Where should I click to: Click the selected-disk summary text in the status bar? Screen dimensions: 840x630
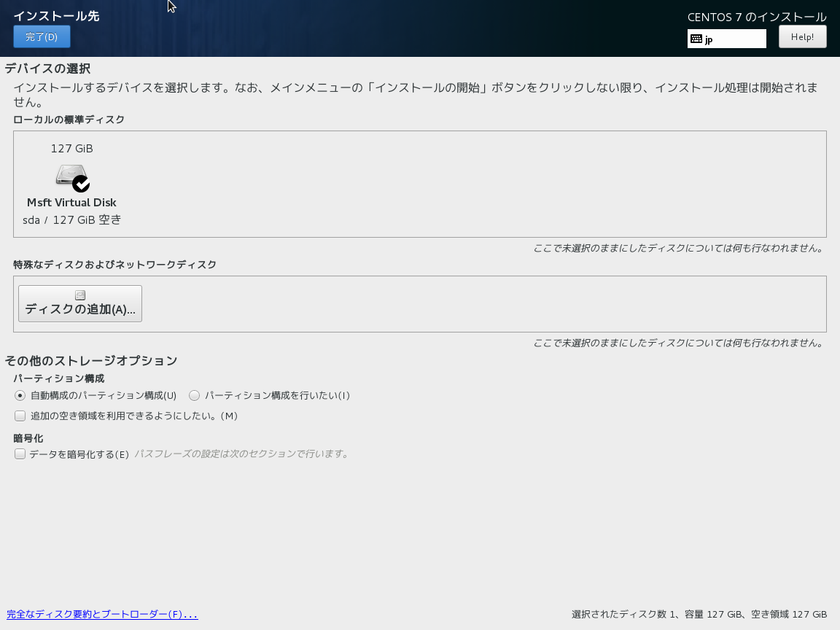point(699,615)
